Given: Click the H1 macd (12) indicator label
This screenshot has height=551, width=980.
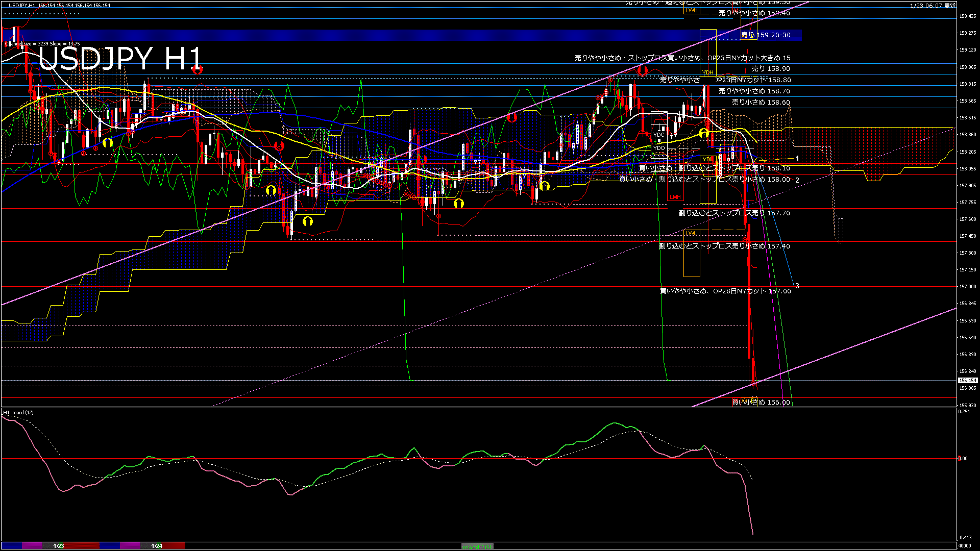Looking at the screenshot, I should (19, 412).
